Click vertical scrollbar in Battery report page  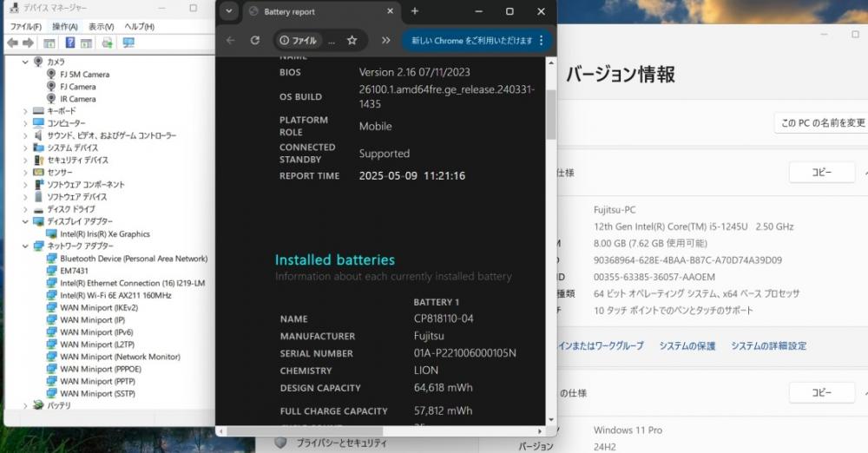click(x=551, y=115)
